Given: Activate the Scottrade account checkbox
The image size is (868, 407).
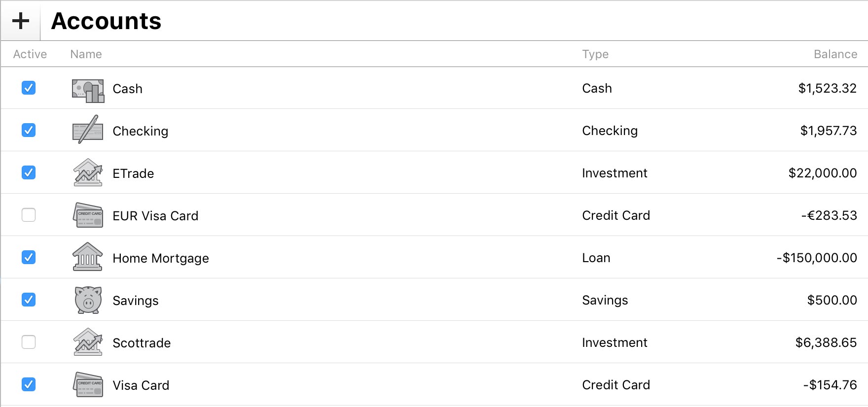Looking at the screenshot, I should click(29, 342).
